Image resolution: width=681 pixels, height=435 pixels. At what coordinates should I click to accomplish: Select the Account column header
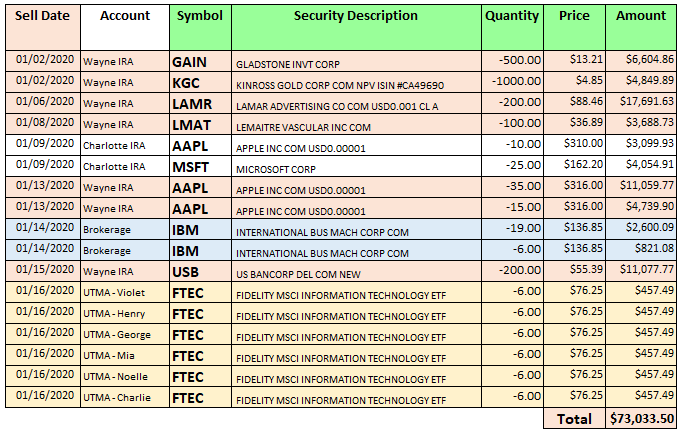pyautogui.click(x=125, y=16)
